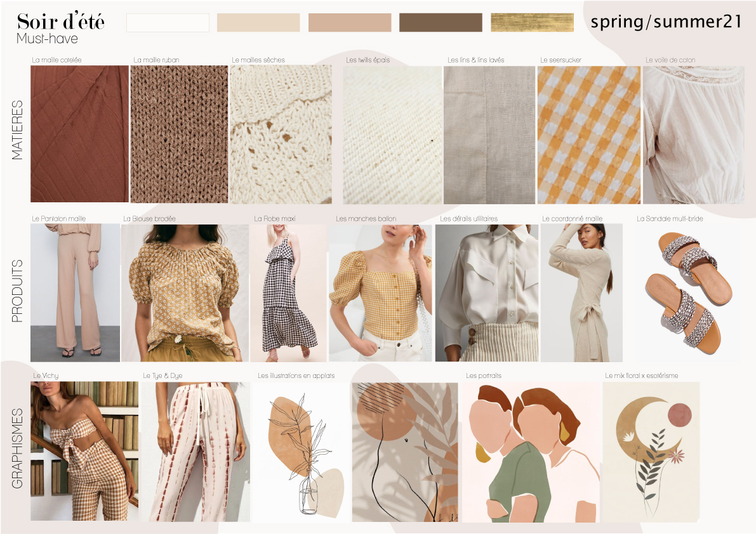View the abstract palm leaf illustration
Image resolution: width=756 pixels, height=534 pixels.
point(405,453)
